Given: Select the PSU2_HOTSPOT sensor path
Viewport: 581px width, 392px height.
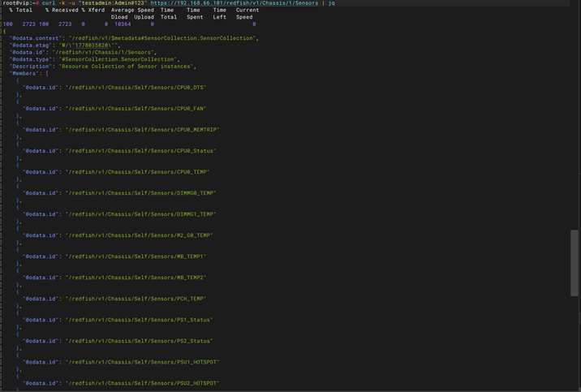Looking at the screenshot, I should click(142, 383).
